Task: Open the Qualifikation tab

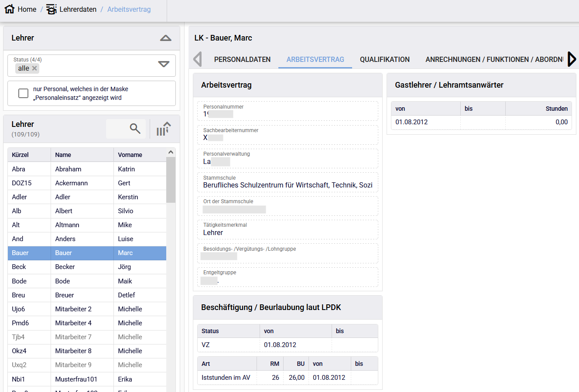Action: tap(384, 59)
